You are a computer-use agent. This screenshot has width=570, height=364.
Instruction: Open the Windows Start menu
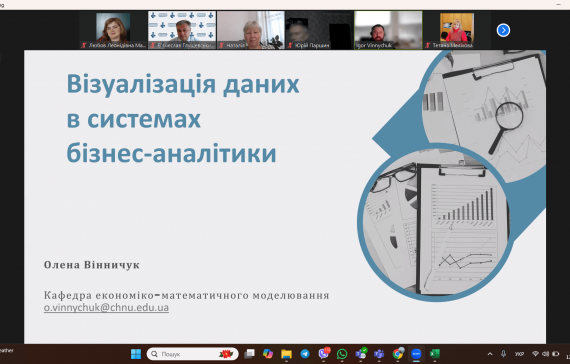(136, 354)
